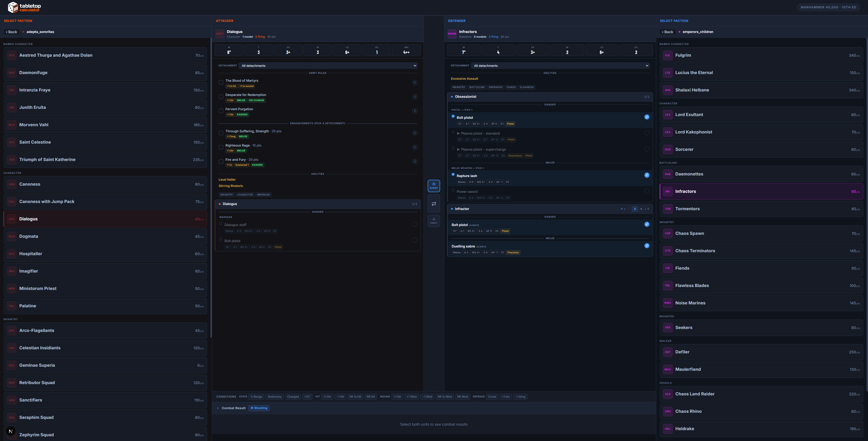This screenshot has width=868, height=441.
Task: Increase Infractor model count with plus
Action: [641, 209]
